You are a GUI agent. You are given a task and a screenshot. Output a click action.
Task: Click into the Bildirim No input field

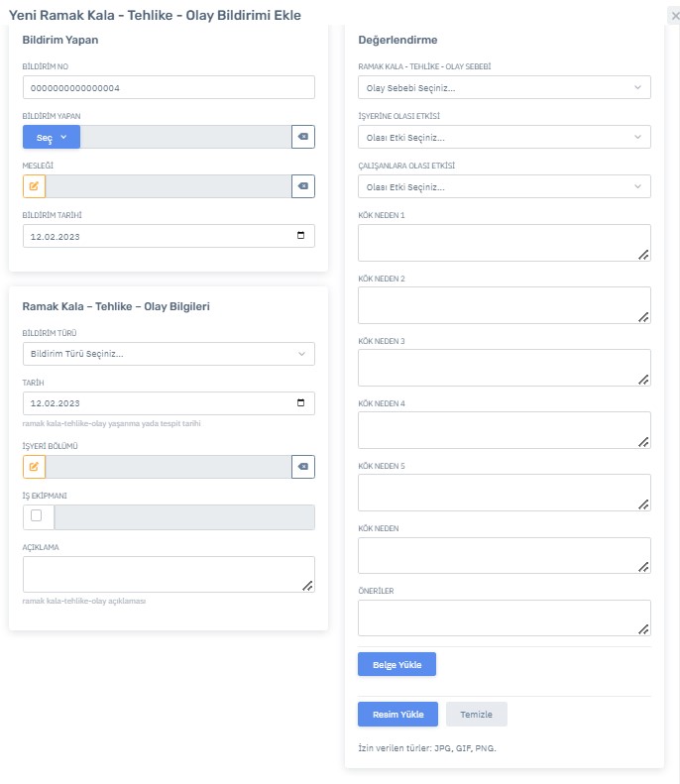tap(169, 87)
